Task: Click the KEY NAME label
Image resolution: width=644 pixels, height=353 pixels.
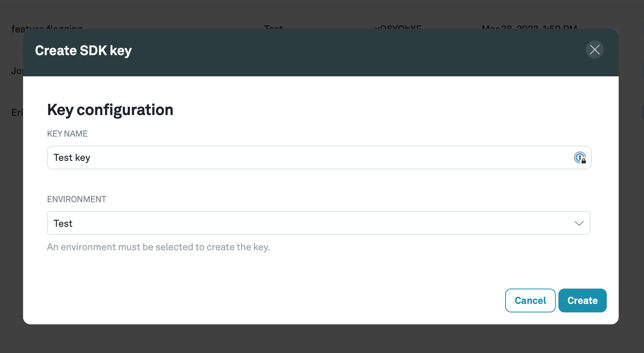Action: pos(67,134)
